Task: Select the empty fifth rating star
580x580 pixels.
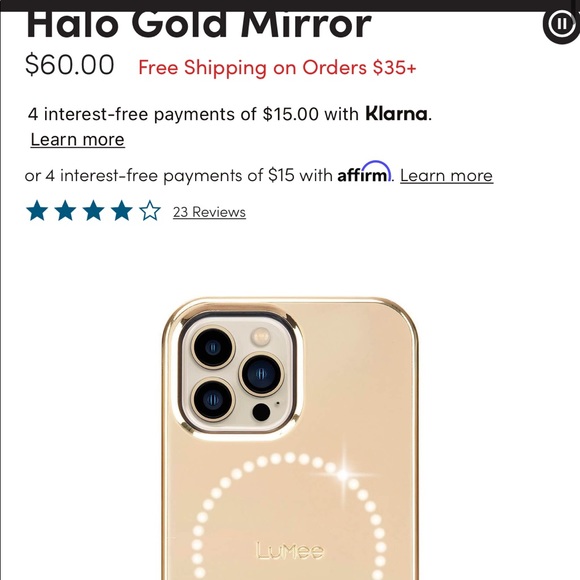Action: (x=150, y=211)
